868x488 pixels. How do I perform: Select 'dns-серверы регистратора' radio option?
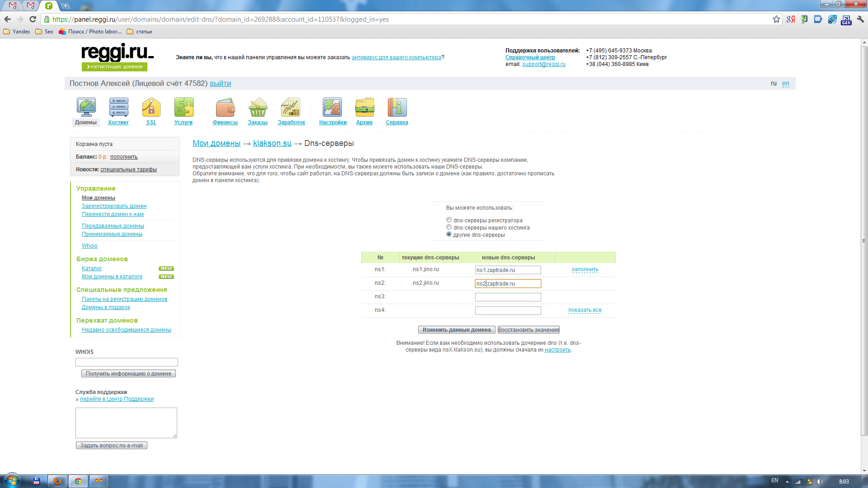point(449,220)
